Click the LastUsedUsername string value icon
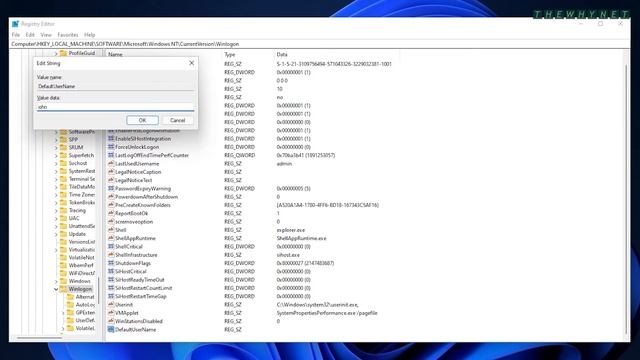This screenshot has width=640, height=360. click(x=111, y=163)
